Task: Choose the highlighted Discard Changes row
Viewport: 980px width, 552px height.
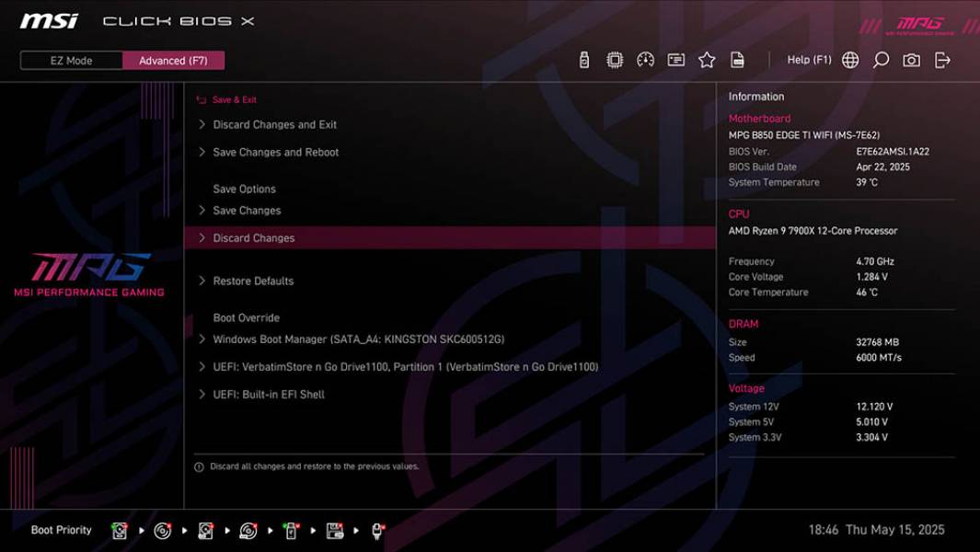Action: [450, 237]
